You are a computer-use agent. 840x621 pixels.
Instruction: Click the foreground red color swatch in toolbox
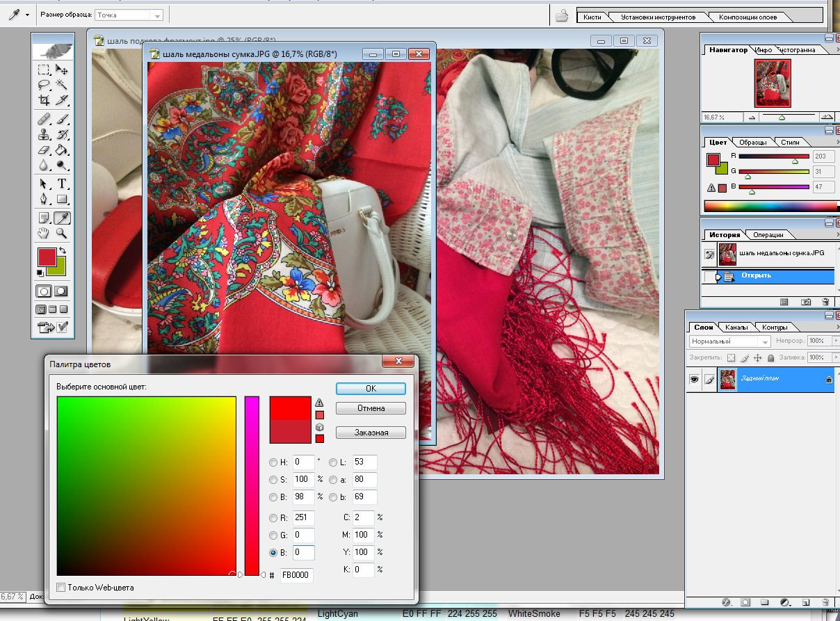(47, 257)
